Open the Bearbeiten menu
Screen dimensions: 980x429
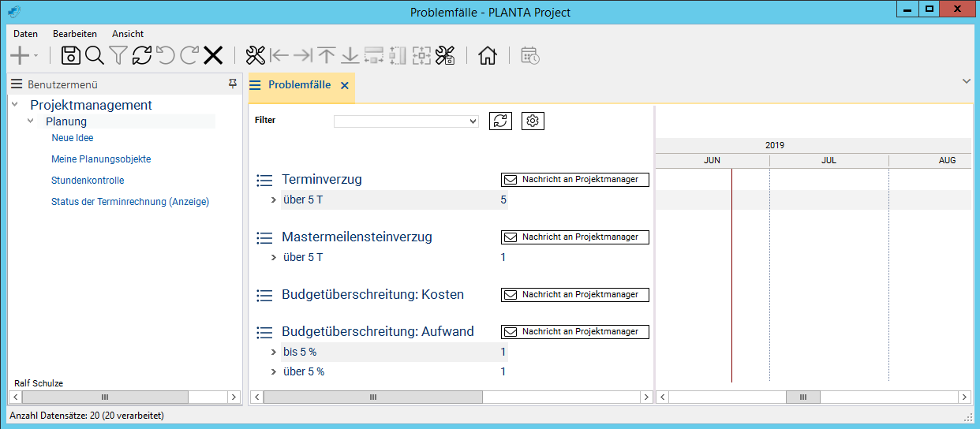[75, 34]
